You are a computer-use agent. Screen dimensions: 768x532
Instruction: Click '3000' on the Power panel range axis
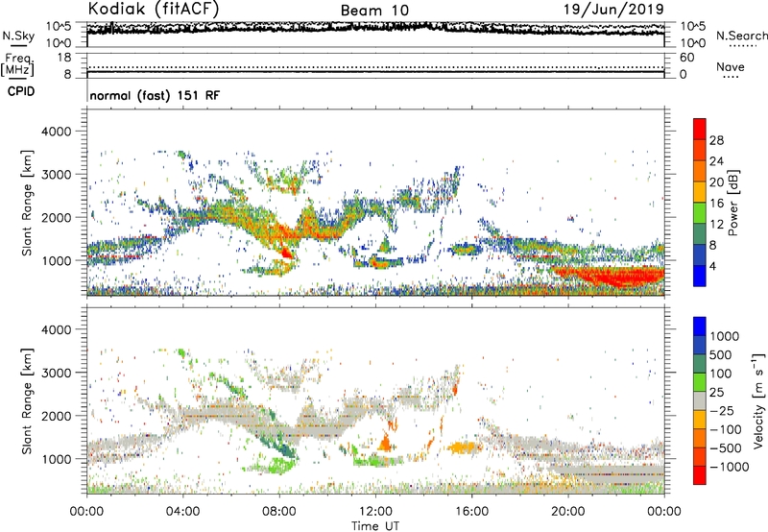click(x=57, y=175)
